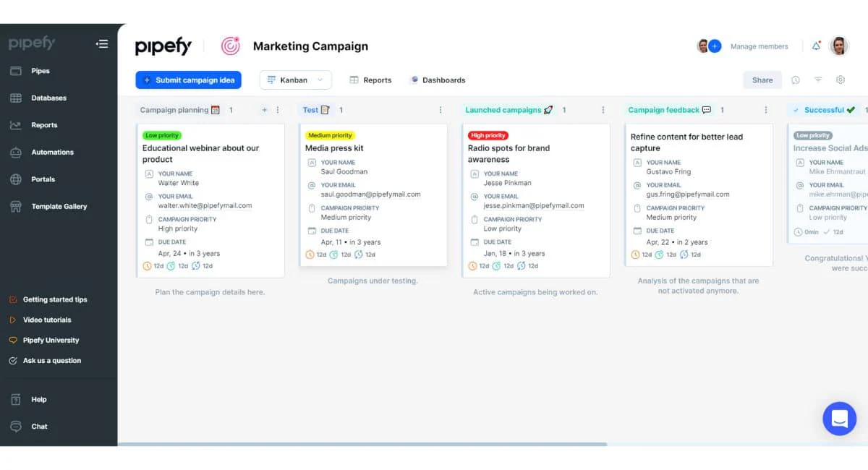Open Help in the sidebar
The image size is (868, 470).
[x=39, y=399]
